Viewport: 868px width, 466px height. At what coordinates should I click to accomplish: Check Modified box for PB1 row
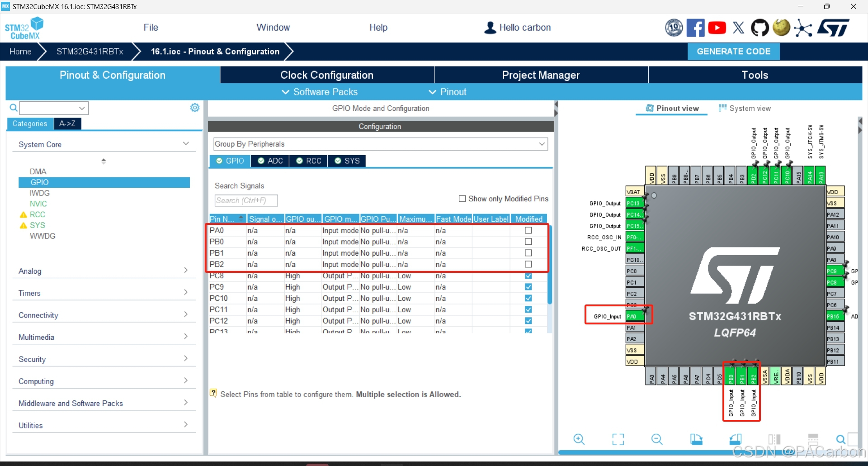click(x=528, y=253)
